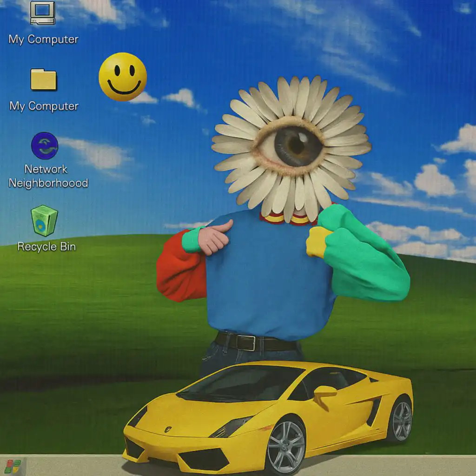Screen dimensions: 476x476
Task: Open the computer monitor desktop icon
Action: (x=43, y=13)
